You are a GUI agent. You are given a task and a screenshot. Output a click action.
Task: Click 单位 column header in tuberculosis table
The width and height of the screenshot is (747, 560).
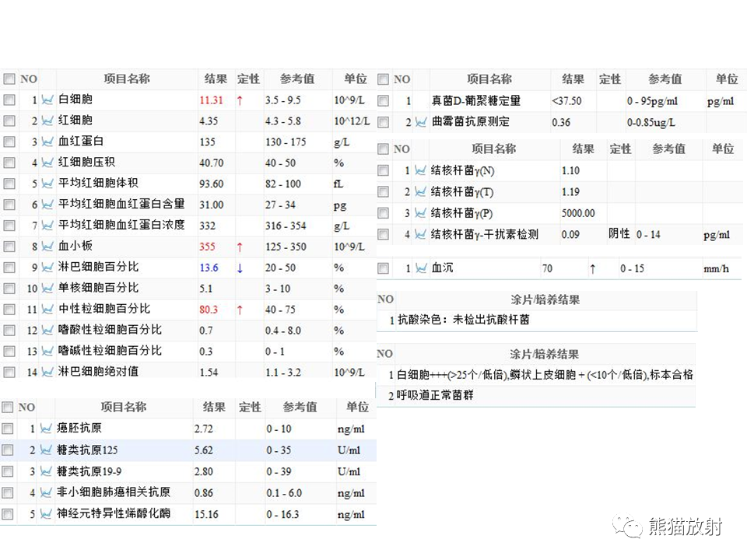pyautogui.click(x=723, y=149)
